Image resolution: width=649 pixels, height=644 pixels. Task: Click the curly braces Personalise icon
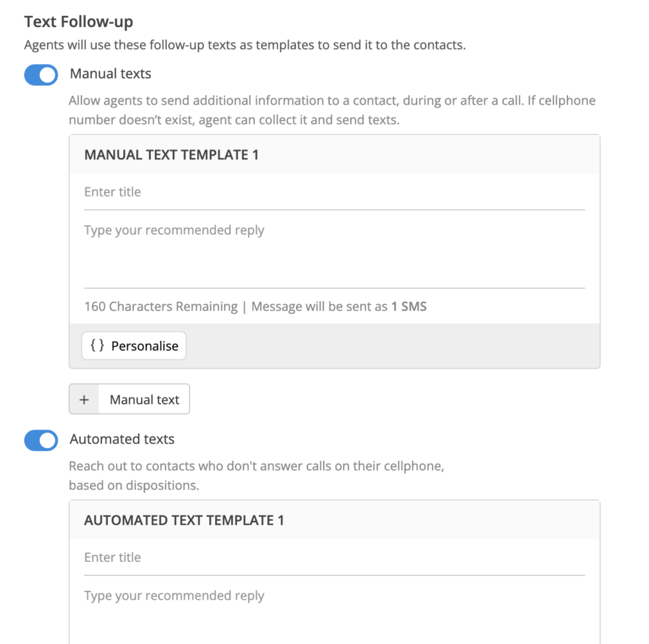tap(97, 345)
